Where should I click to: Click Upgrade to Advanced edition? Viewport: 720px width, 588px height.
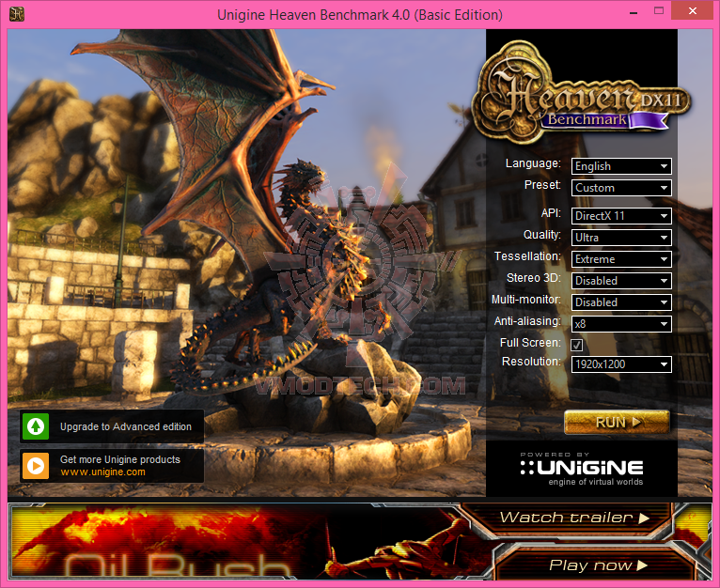coord(112,426)
